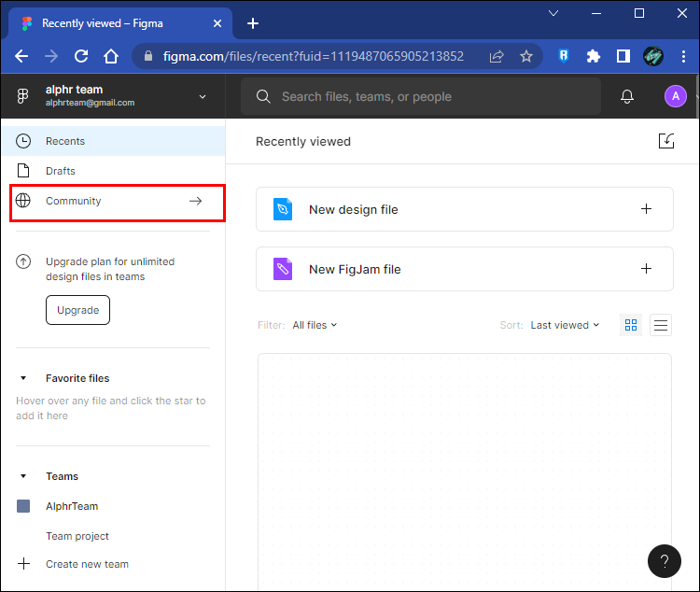This screenshot has width=700, height=592.
Task: Click the Create new team link
Action: click(87, 564)
